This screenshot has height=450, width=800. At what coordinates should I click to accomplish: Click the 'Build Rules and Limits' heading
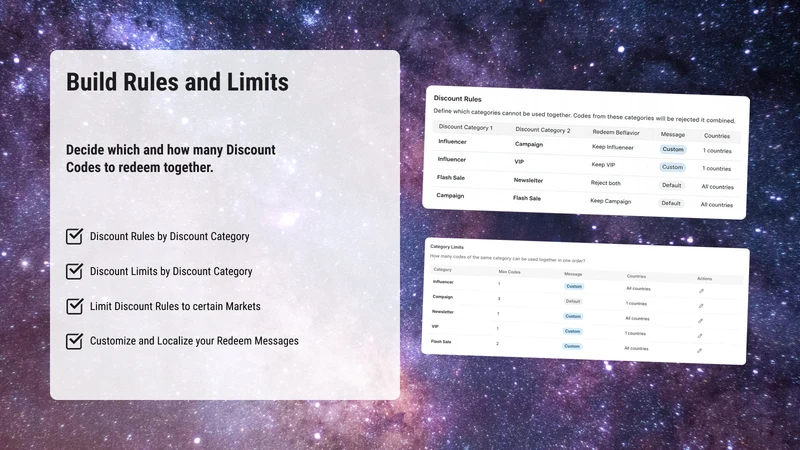point(178,82)
